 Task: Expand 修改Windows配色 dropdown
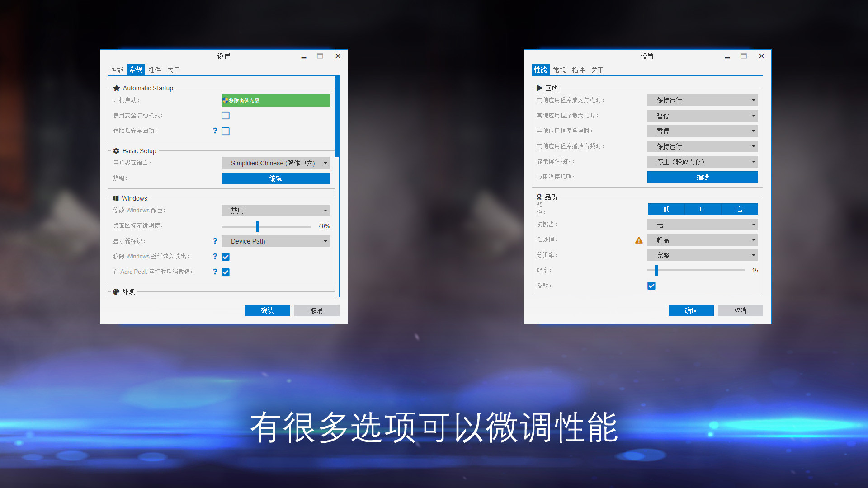pyautogui.click(x=276, y=210)
